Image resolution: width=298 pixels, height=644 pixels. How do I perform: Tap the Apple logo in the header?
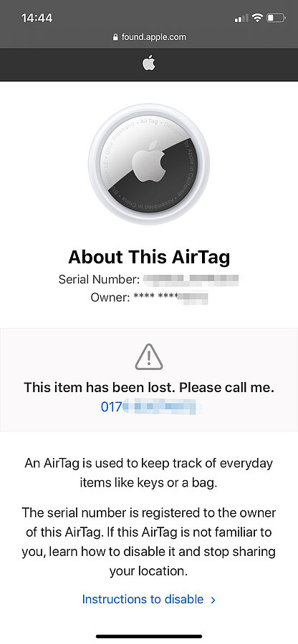pos(149,64)
